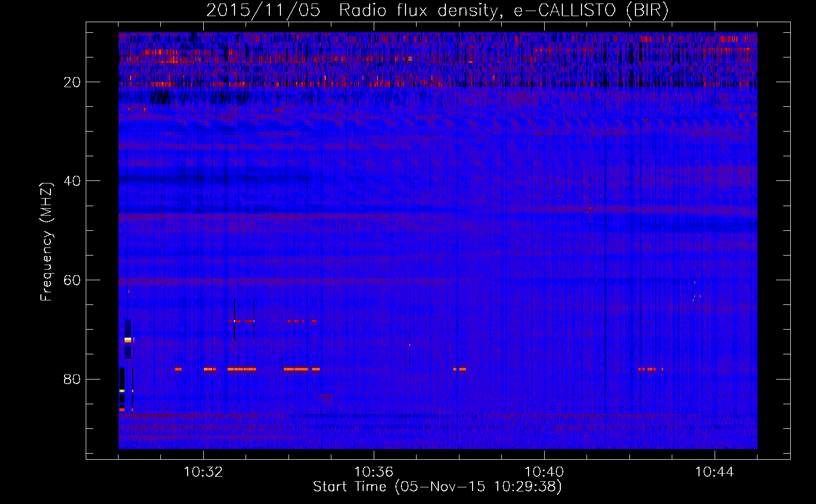Viewport: 816px width, 504px height.
Task: Click the 60 frequency tick label
Action: click(72, 280)
